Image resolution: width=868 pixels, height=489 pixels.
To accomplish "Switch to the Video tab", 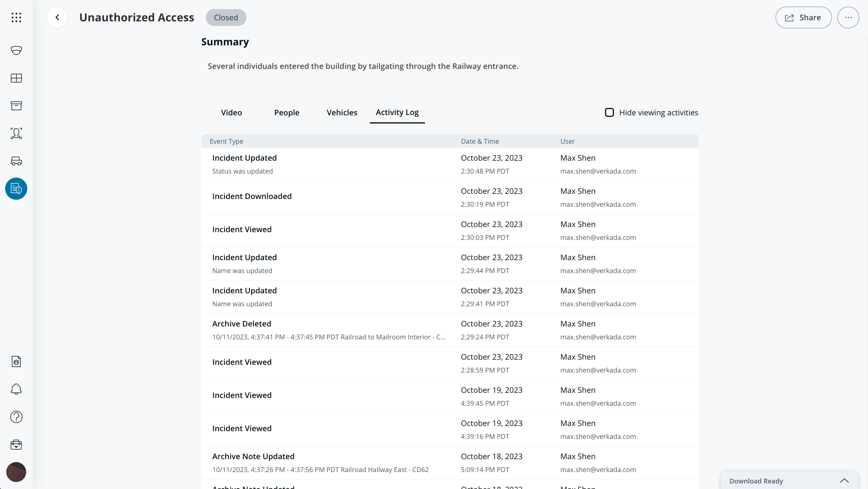I will (231, 112).
